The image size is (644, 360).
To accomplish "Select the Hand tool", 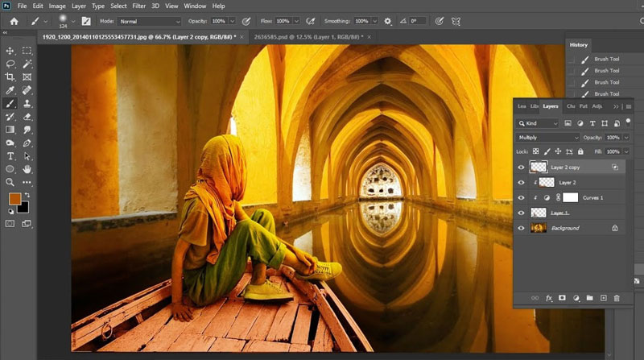I will point(27,169).
